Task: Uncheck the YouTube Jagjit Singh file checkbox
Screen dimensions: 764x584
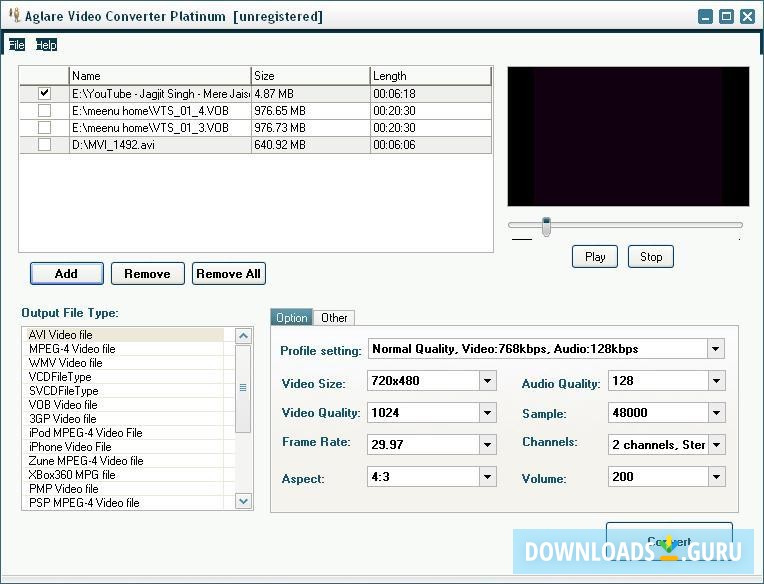Action: tap(44, 93)
